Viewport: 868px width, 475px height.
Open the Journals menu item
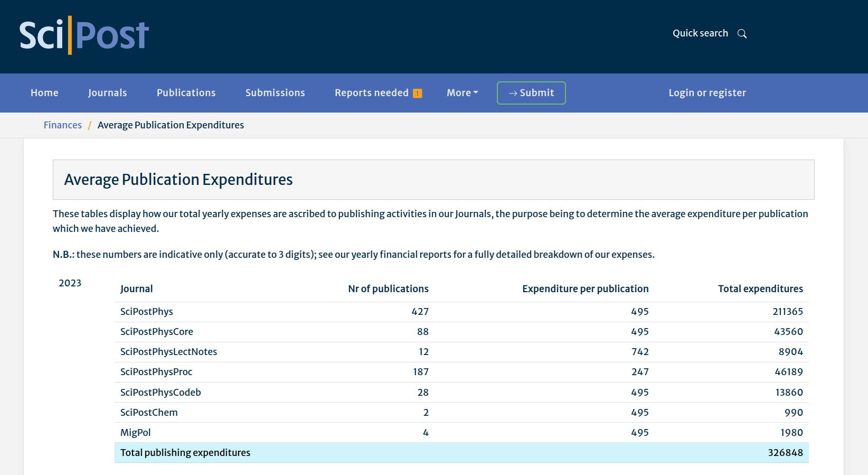[x=107, y=93]
